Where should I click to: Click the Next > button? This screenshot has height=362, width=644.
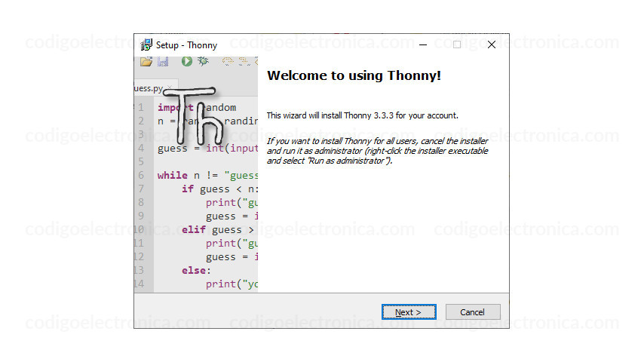409,312
